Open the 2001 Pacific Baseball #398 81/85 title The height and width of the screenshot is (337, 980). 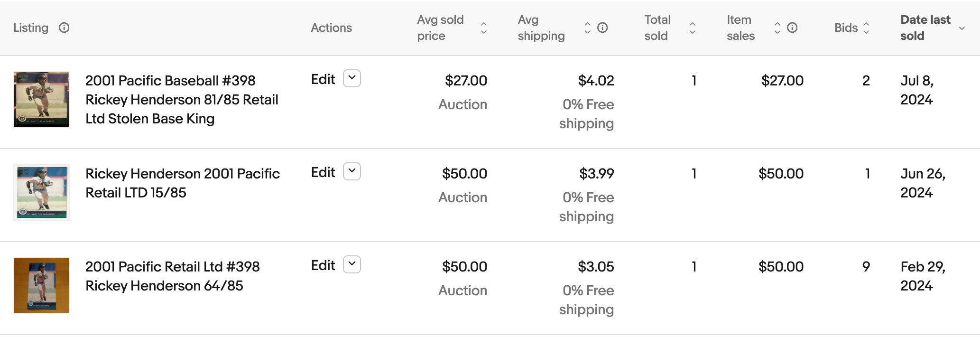click(x=182, y=100)
